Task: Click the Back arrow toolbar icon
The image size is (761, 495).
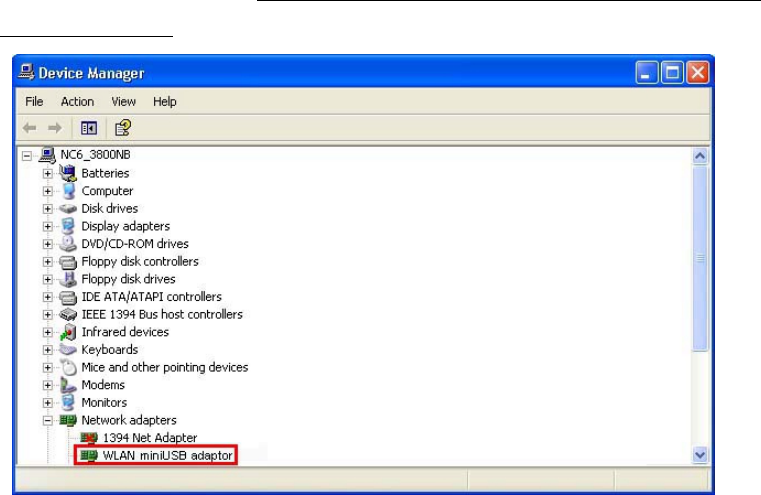Action: click(x=30, y=128)
